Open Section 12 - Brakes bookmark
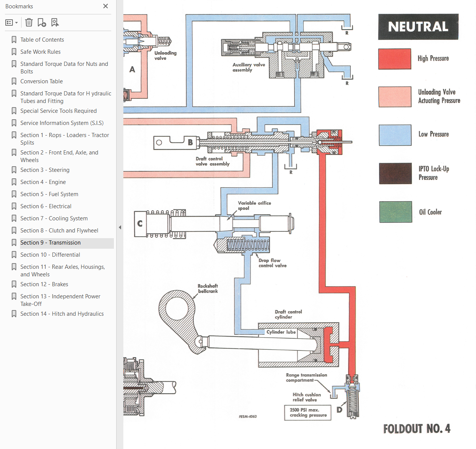Image resolution: width=476 pixels, height=449 pixels. (x=44, y=284)
